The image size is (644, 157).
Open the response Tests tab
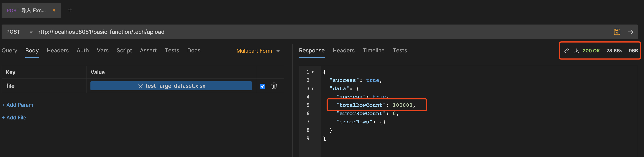(400, 50)
